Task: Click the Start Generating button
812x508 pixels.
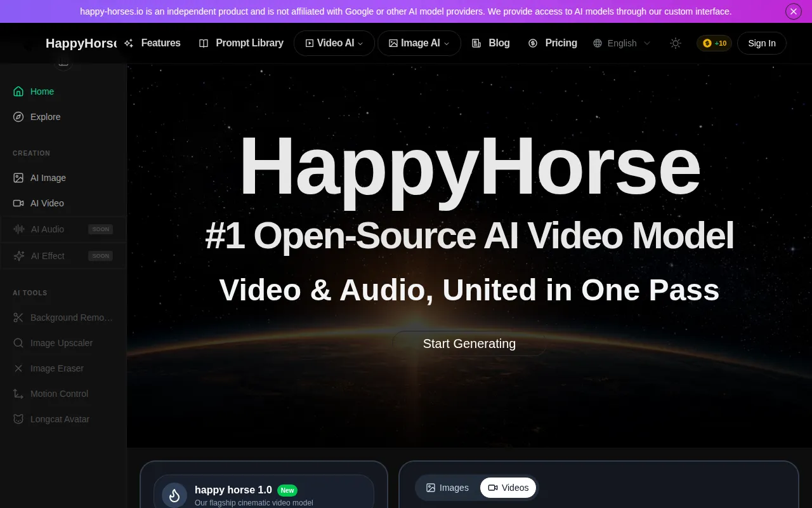Action: tap(469, 344)
